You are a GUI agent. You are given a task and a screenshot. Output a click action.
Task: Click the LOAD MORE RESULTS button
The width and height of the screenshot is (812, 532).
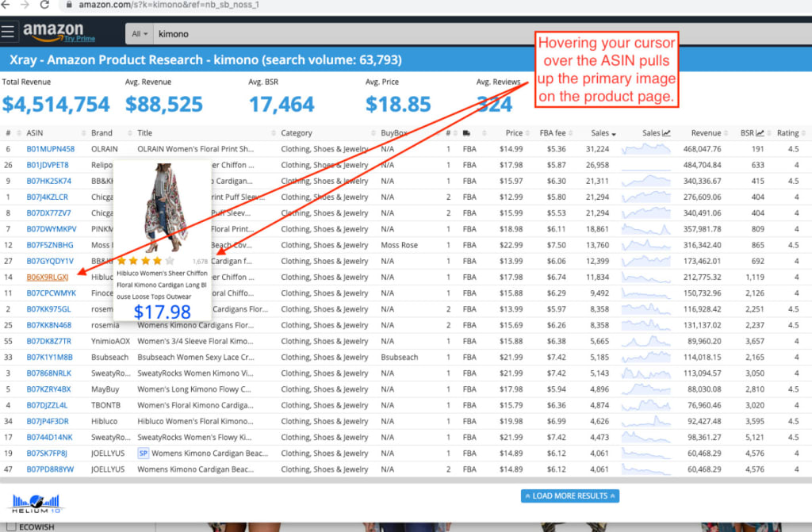[x=569, y=496]
